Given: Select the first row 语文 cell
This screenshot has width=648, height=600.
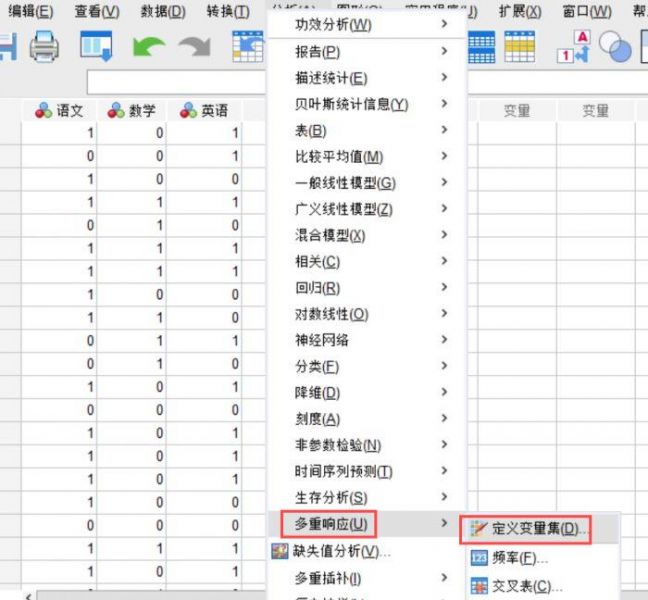Looking at the screenshot, I should point(59,133).
